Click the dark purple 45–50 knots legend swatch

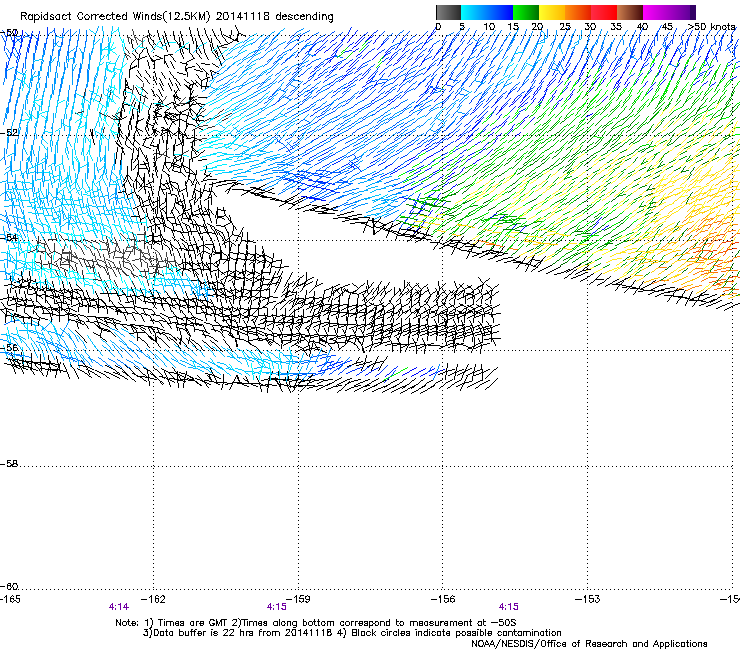(x=682, y=12)
